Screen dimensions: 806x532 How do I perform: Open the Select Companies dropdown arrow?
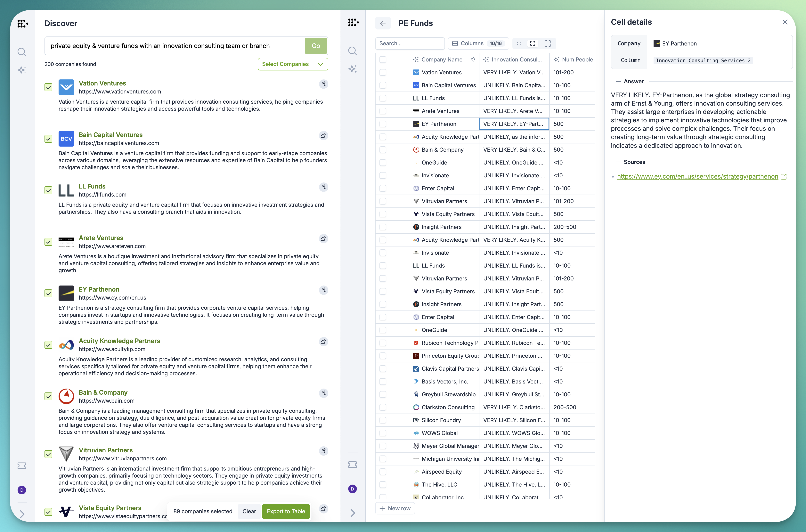(x=320, y=64)
